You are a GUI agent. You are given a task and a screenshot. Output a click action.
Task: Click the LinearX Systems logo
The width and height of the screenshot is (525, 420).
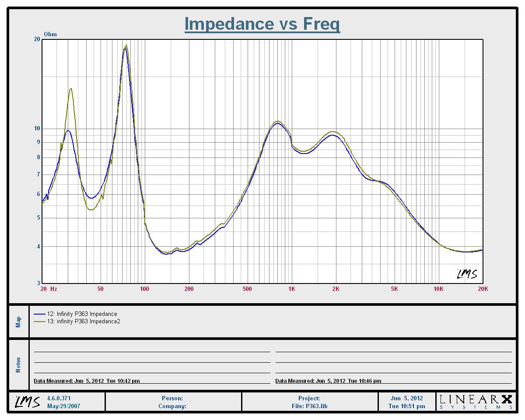point(476,402)
